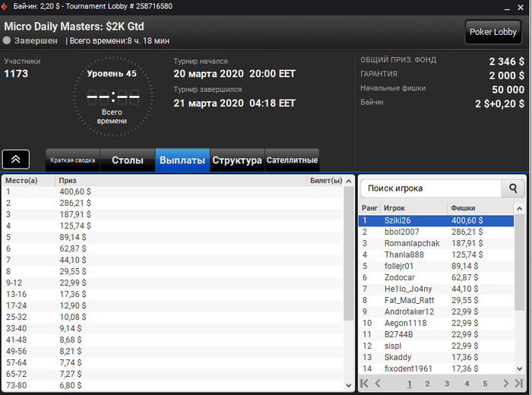
Task: Go to previous page of players
Action: coord(378,384)
